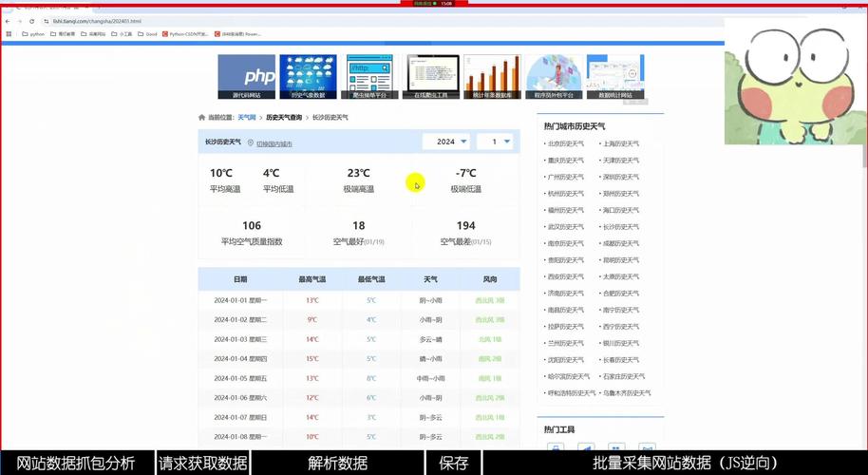868x475 pixels.
Task: Open 南宁历史天气 link
Action: click(x=620, y=310)
